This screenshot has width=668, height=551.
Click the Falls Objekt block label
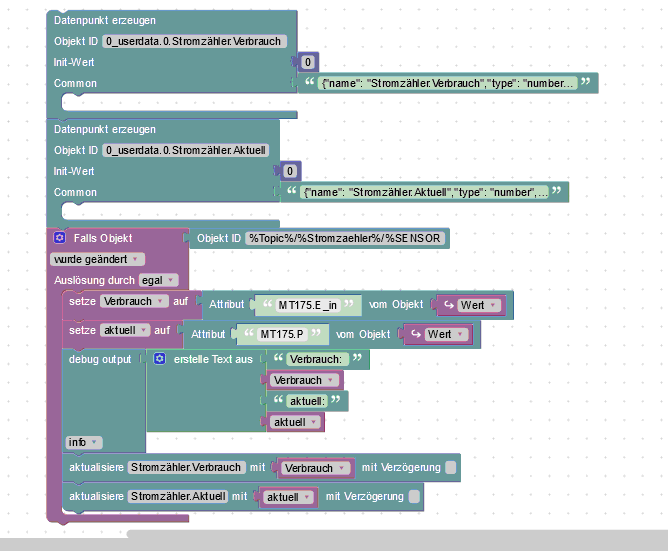coord(103,238)
